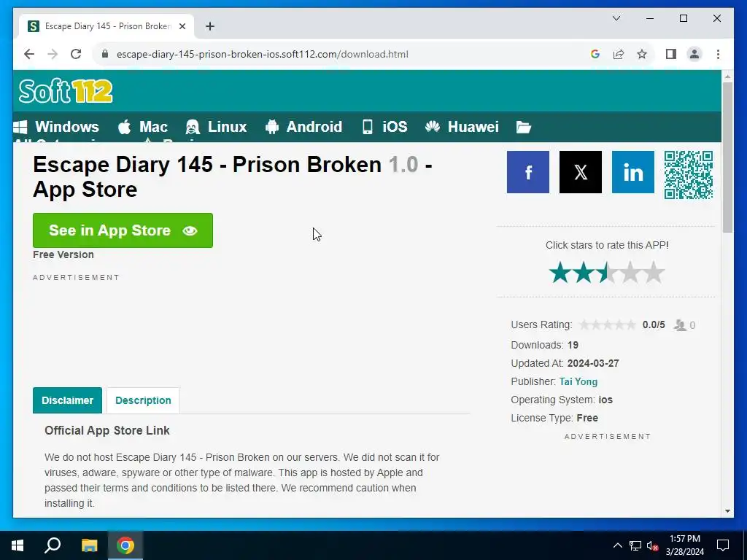Image resolution: width=747 pixels, height=560 pixels.
Task: Select the Escape Diary 145 browser tab
Action: (107, 26)
